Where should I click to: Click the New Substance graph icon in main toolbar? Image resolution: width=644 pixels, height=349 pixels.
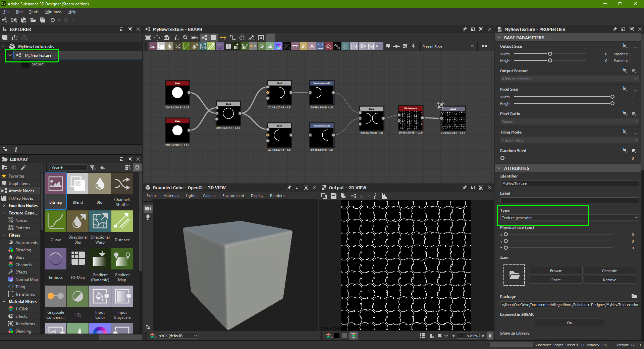click(x=5, y=20)
